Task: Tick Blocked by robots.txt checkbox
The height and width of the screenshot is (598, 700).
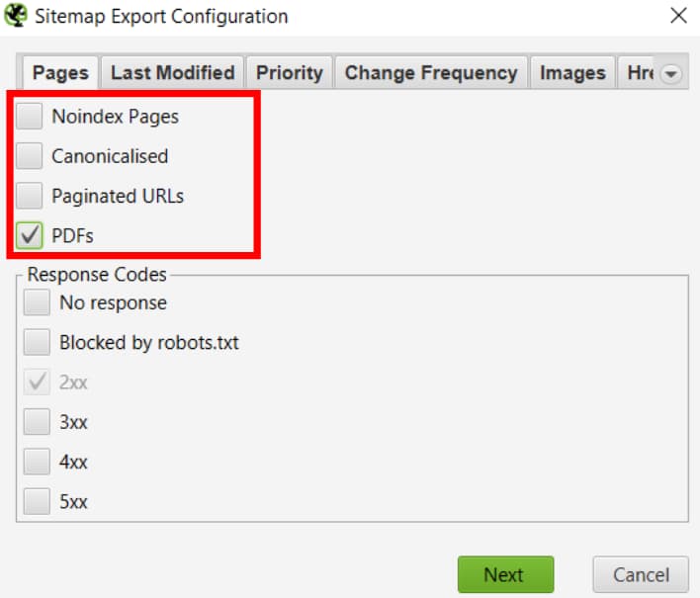Action: click(x=37, y=342)
